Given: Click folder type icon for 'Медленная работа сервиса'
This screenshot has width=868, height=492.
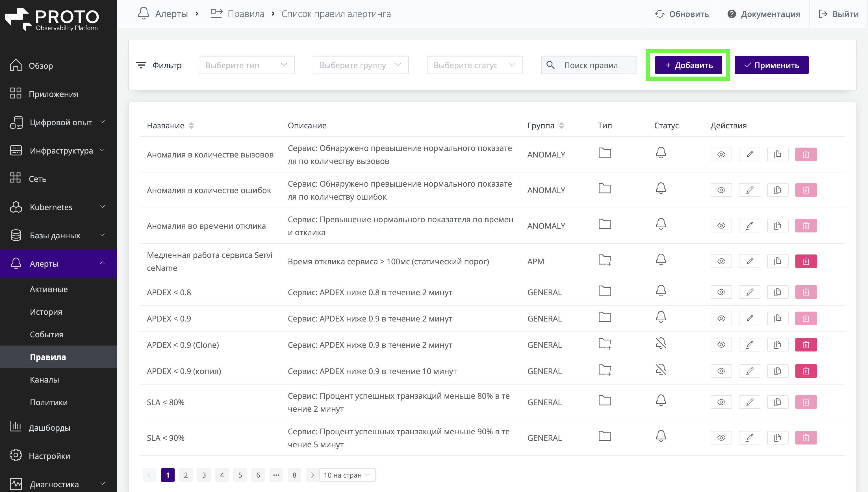Looking at the screenshot, I should click(x=605, y=260).
